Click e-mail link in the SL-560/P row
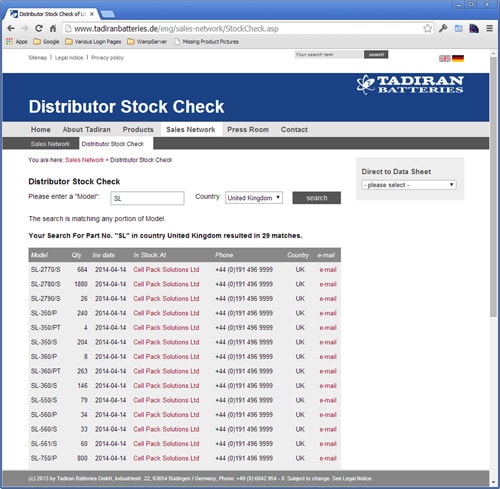The height and width of the screenshot is (489, 500). pyautogui.click(x=328, y=415)
